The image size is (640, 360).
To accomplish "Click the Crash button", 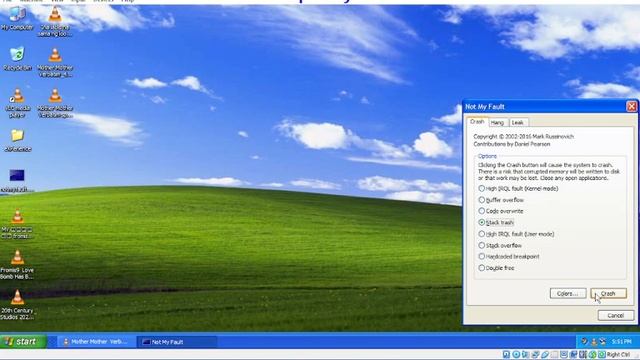I will pos(608,293).
